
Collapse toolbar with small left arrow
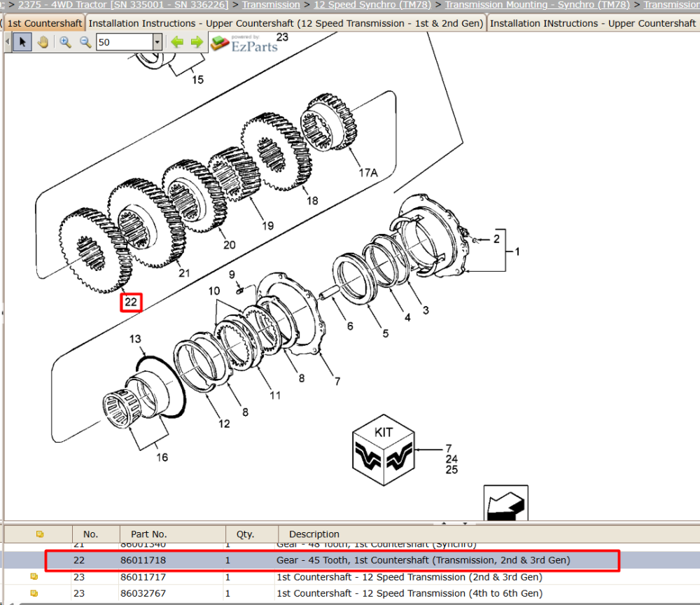pos(8,43)
